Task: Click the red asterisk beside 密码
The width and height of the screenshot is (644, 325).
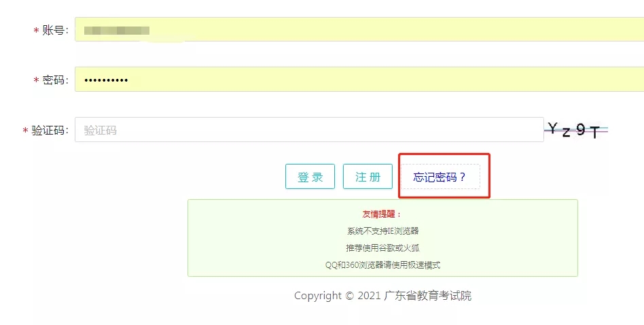Action: (x=36, y=80)
